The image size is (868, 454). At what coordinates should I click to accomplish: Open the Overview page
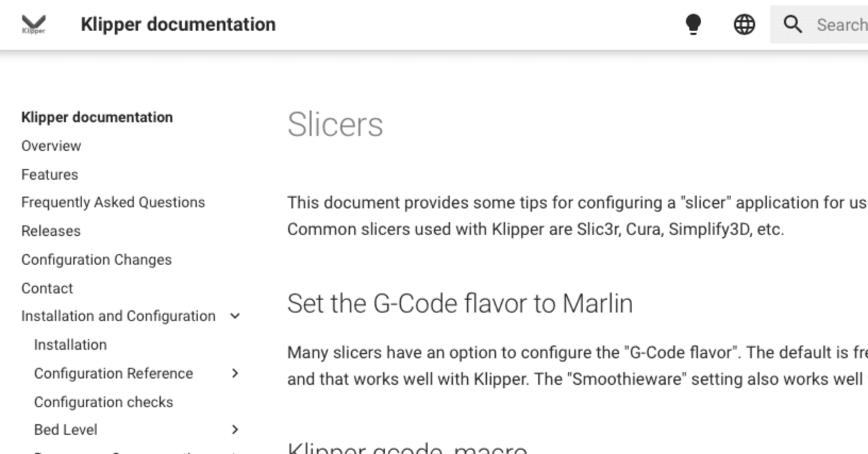click(51, 146)
